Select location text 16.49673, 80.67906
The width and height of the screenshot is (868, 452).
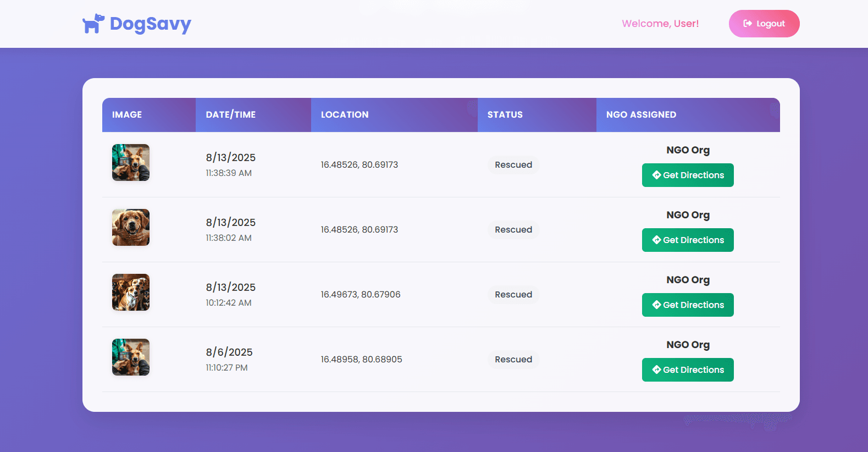pos(361,295)
